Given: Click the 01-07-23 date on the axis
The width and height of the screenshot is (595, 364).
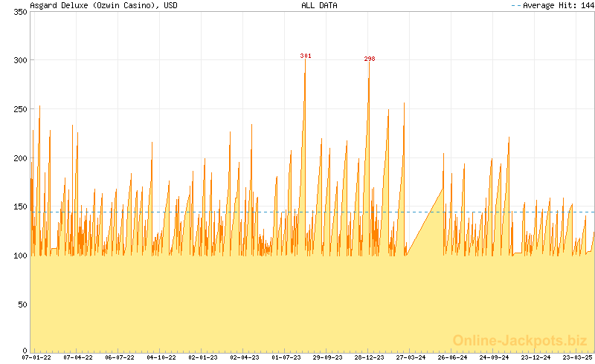Looking at the screenshot, I should coord(286,357).
